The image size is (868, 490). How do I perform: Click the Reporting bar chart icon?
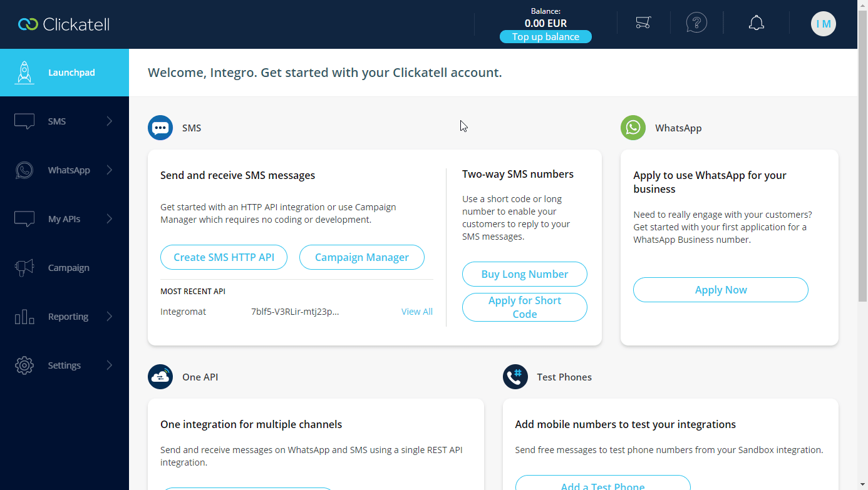(x=24, y=317)
